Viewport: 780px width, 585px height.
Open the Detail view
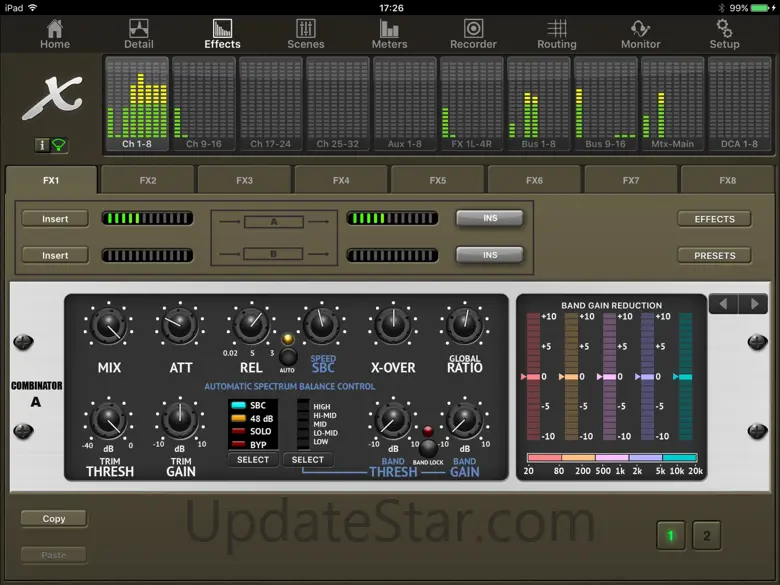138,34
